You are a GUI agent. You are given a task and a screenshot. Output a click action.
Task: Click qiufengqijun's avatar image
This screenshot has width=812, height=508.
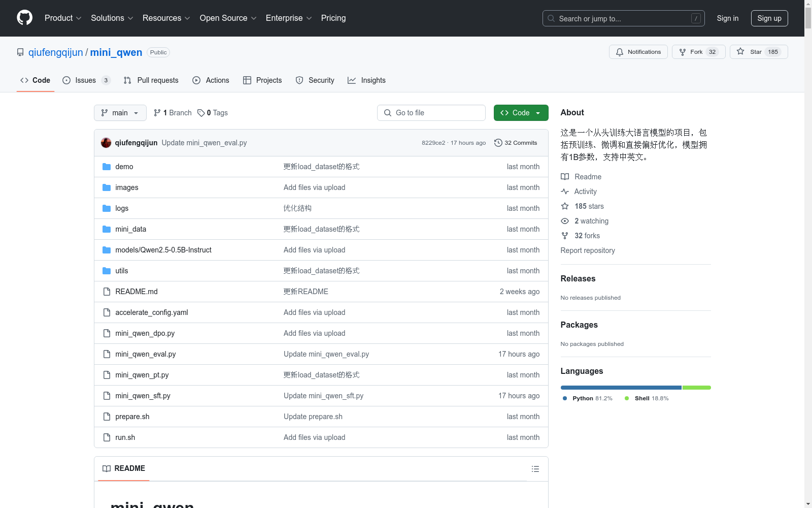pyautogui.click(x=106, y=143)
